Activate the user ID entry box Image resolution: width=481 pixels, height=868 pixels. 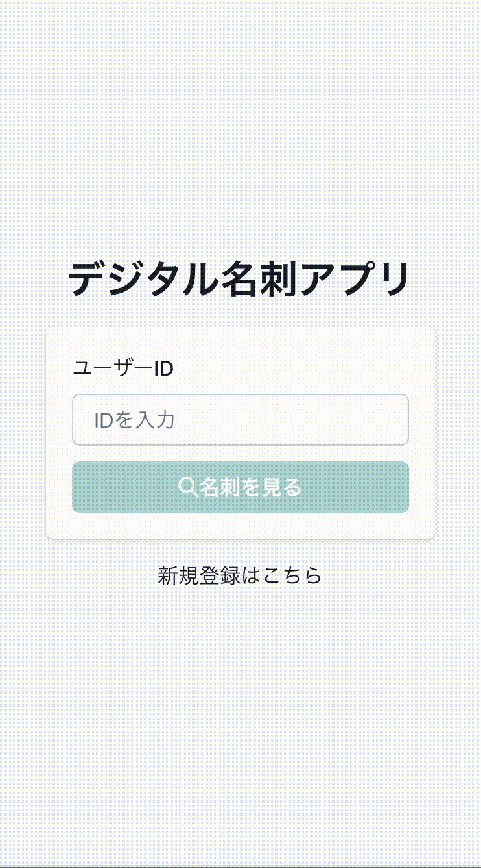pos(240,420)
